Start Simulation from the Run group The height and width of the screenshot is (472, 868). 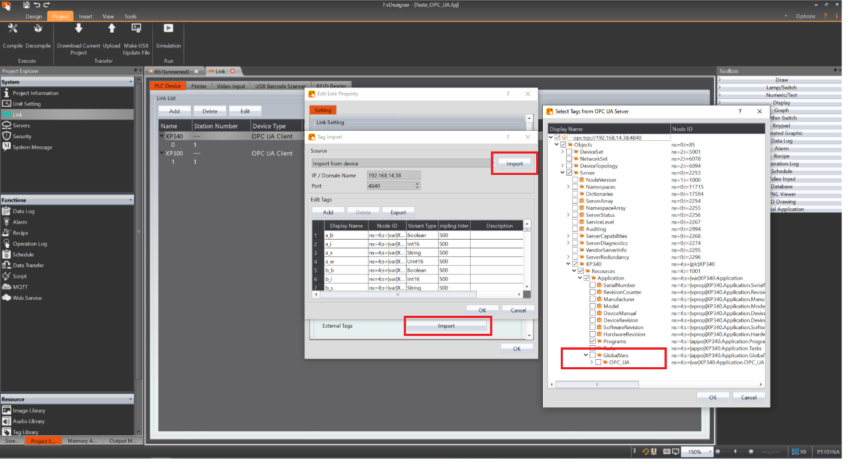coord(168,29)
